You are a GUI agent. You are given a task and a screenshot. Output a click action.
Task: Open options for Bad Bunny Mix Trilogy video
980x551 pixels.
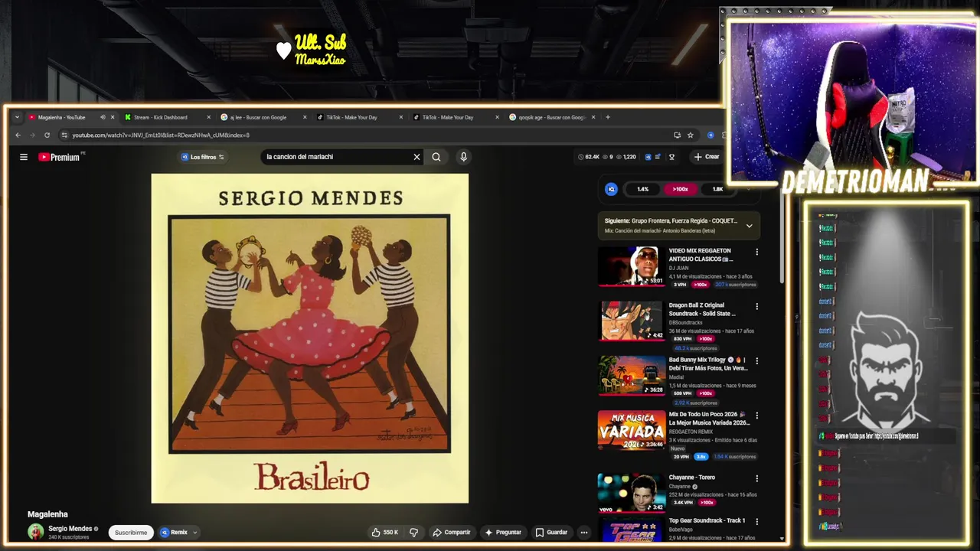pyautogui.click(x=757, y=360)
